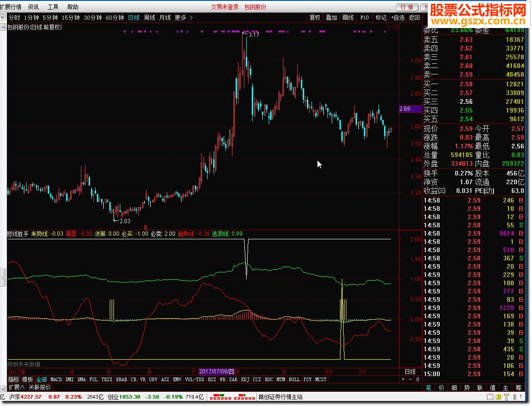Select the 月线 monthly period
This screenshot has width=532, height=406.
[165, 17]
